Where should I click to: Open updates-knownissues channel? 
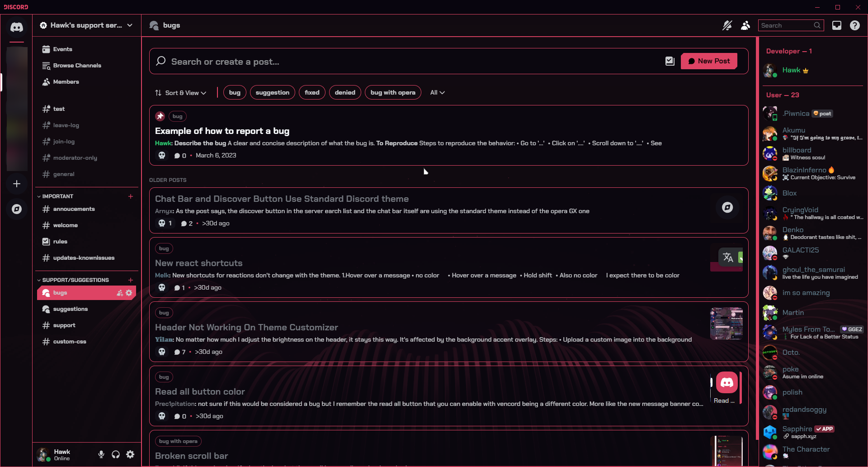[x=87, y=258]
